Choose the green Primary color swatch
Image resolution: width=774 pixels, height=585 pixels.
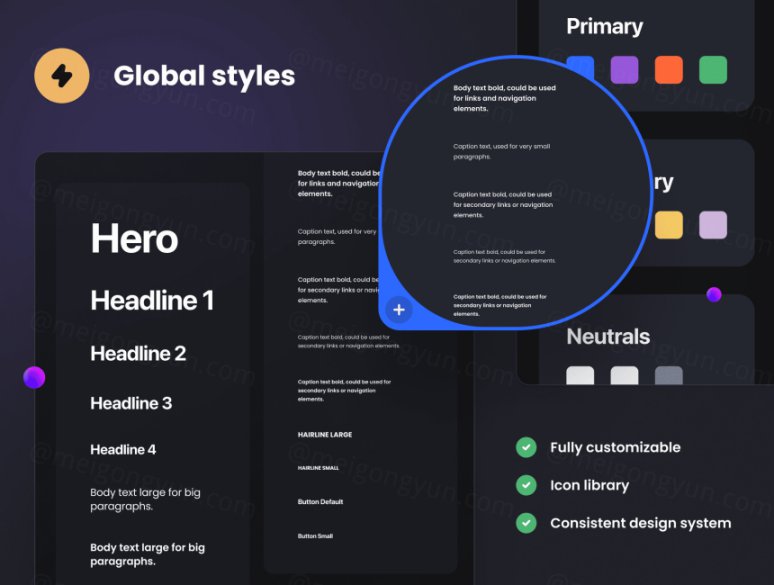[x=712, y=70]
